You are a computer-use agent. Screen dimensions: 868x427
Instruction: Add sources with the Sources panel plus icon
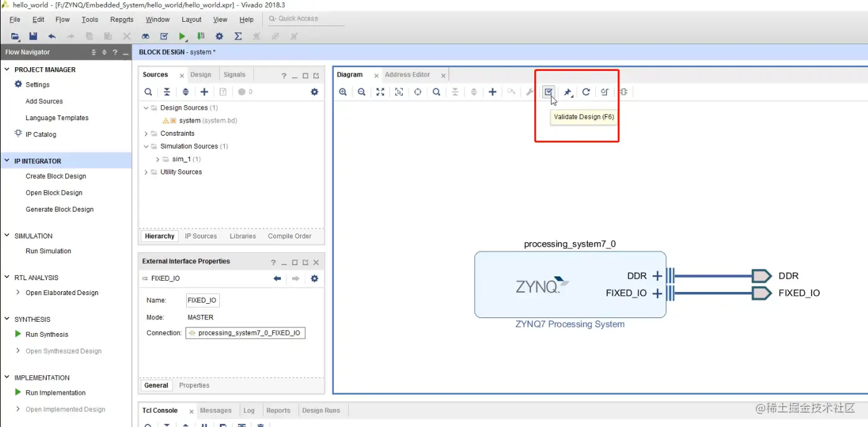click(x=204, y=92)
